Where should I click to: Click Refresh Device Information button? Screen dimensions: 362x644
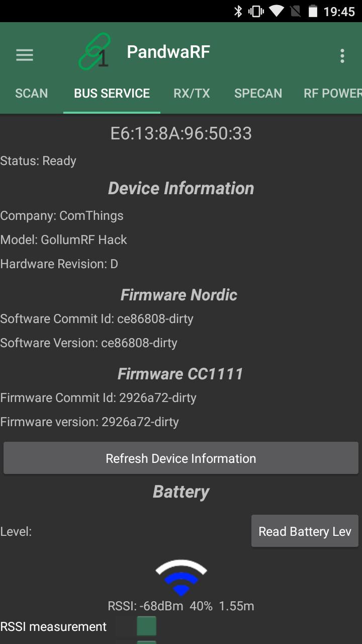181,458
